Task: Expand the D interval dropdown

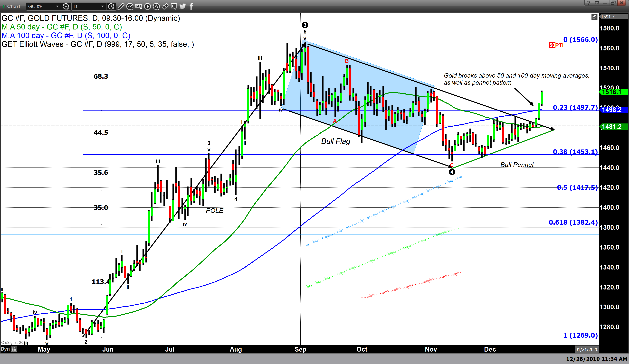Action: coord(102,7)
